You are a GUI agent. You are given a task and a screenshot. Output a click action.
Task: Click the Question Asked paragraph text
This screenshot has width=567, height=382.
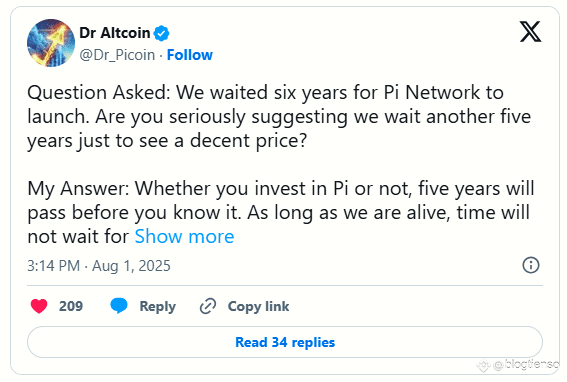279,116
